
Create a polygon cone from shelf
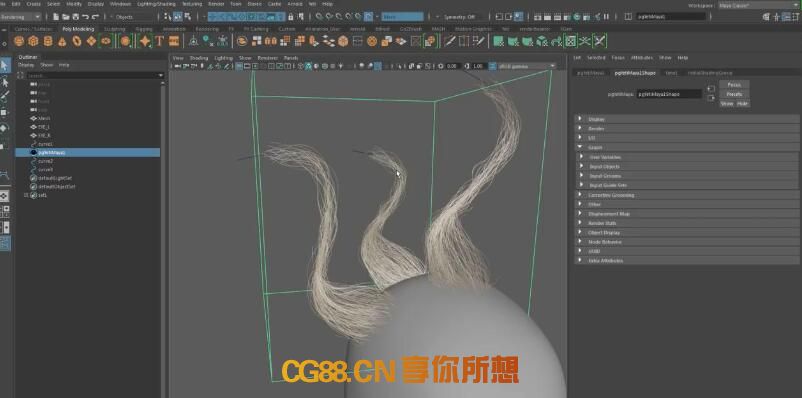coord(62,41)
